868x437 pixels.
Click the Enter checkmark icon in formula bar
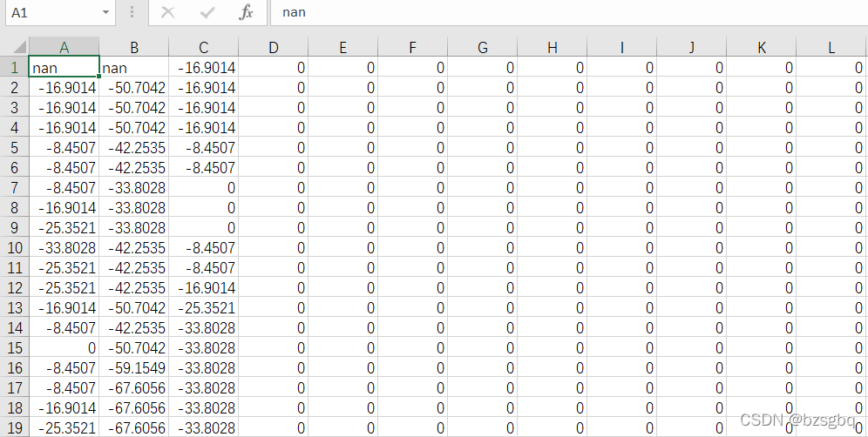click(x=207, y=12)
